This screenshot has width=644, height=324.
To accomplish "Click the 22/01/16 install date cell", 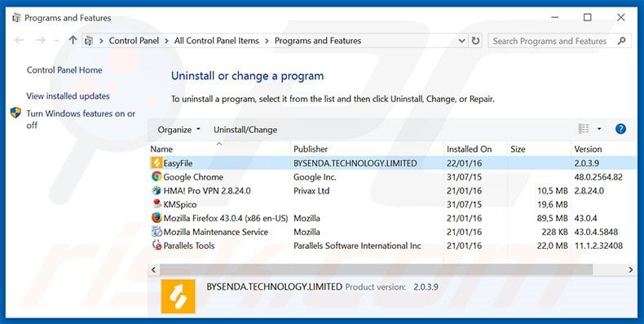I will point(464,163).
